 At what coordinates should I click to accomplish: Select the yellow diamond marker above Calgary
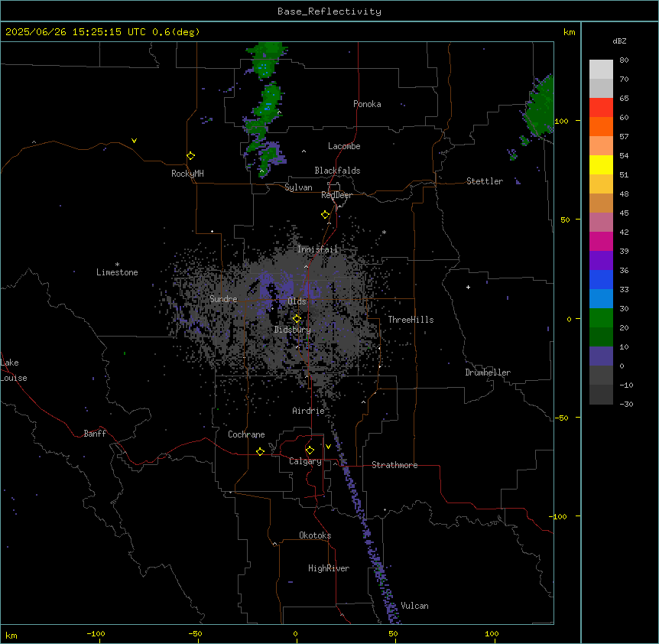[x=310, y=450]
